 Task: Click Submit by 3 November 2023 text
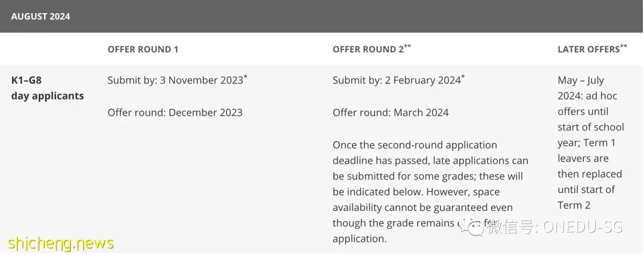tap(175, 80)
